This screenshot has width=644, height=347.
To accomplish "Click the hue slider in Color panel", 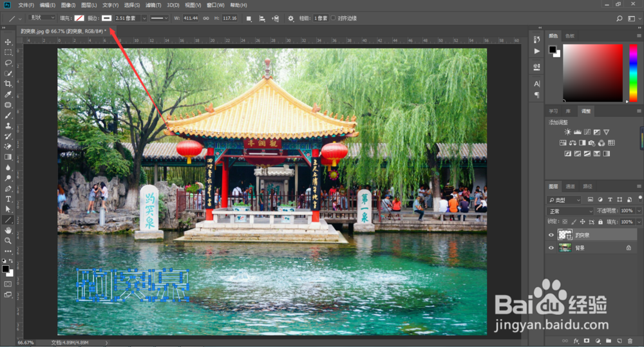I will tap(633, 73).
